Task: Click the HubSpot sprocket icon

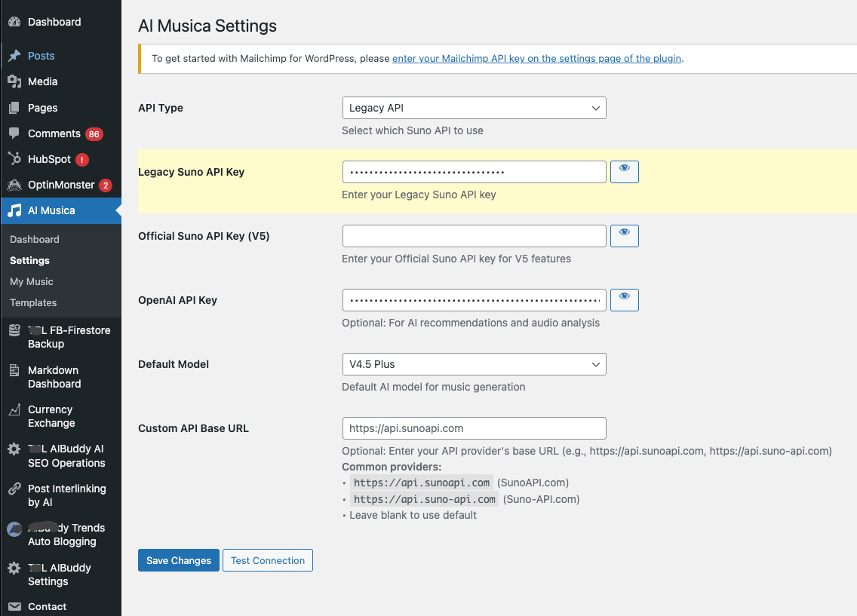Action: tap(14, 159)
